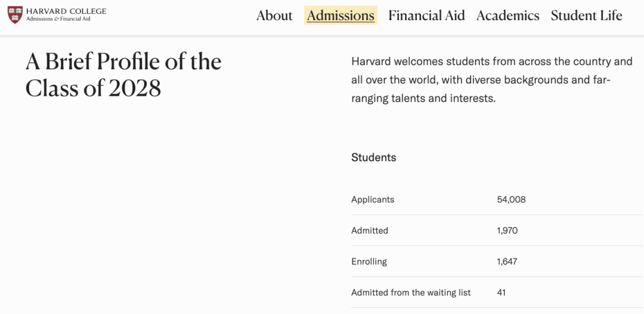Open the Academics navigation item

point(507,15)
